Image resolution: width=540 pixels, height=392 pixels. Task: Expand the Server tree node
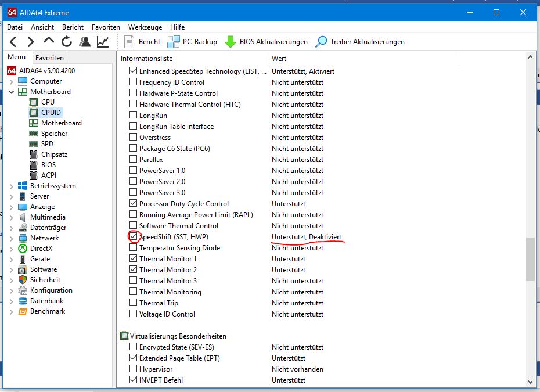point(12,197)
